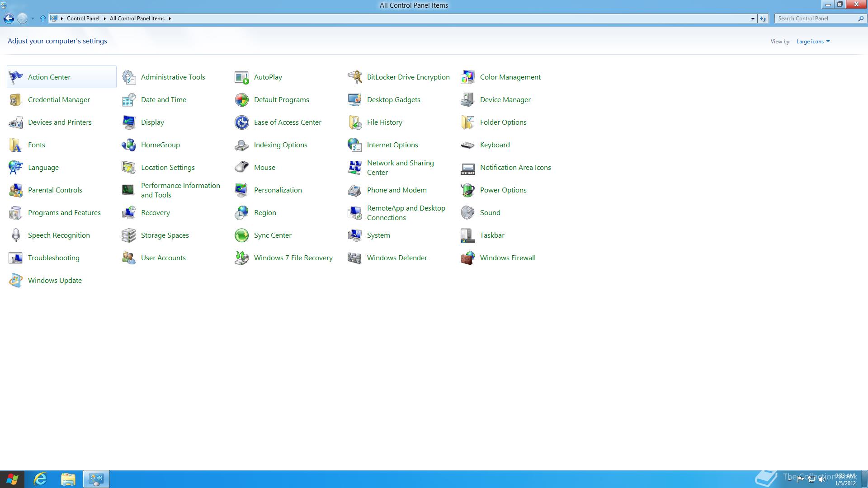The height and width of the screenshot is (488, 868).
Task: Click the search magnifier icon
Action: (x=860, y=19)
